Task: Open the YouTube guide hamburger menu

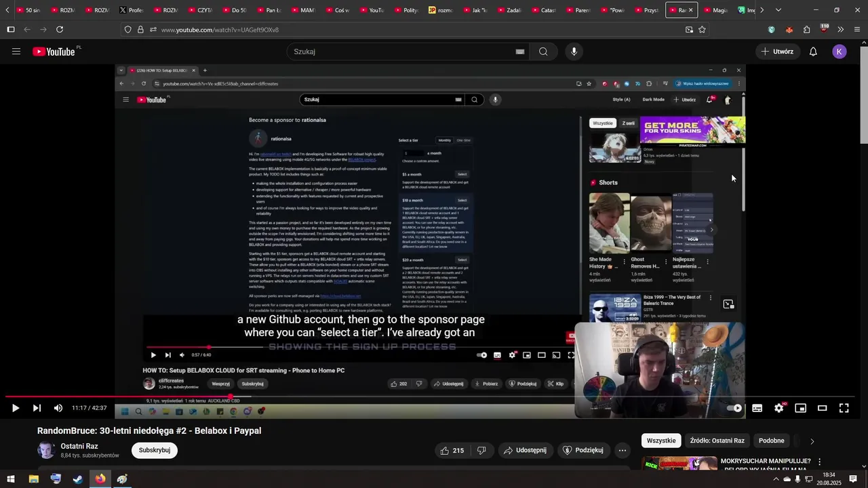Action: [16, 52]
